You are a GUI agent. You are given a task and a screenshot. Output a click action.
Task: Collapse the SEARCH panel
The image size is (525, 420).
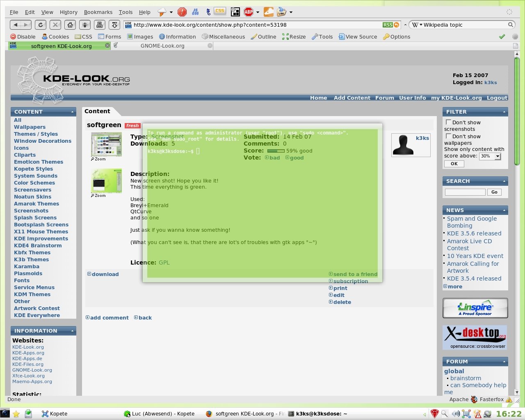504,181
